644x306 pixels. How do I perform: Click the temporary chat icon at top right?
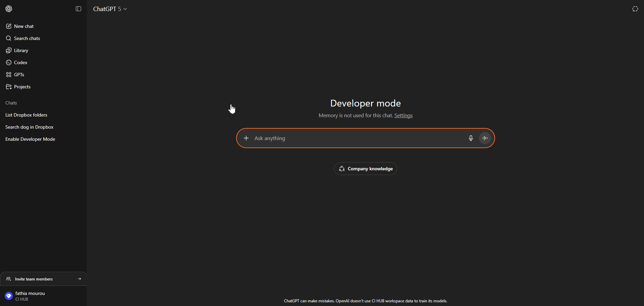click(635, 9)
